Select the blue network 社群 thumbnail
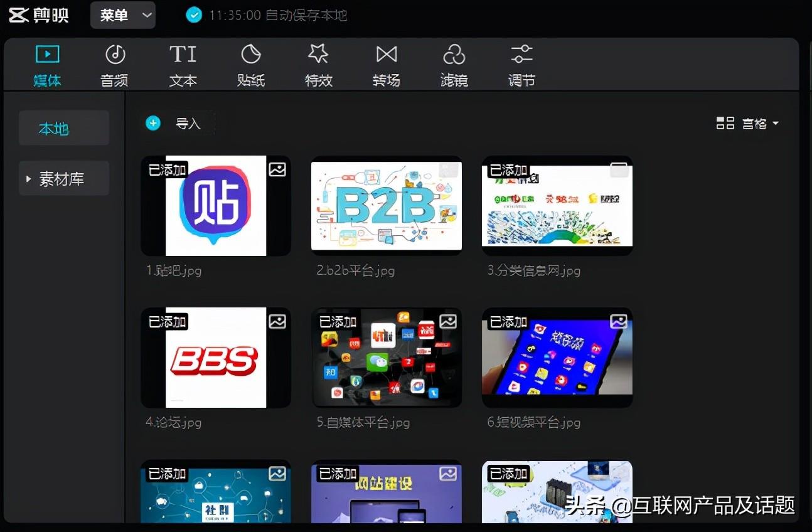 pyautogui.click(x=216, y=491)
